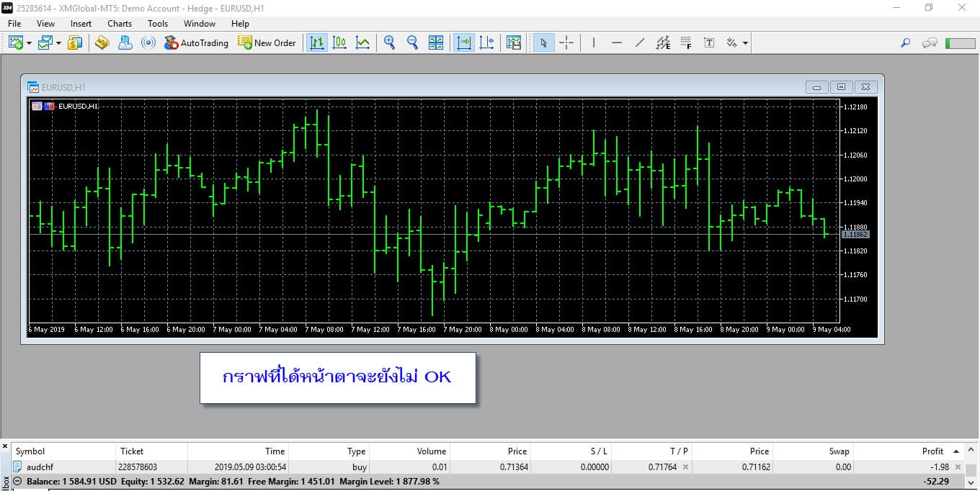Tile chart windows icon
The height and width of the screenshot is (491, 980).
click(x=436, y=42)
